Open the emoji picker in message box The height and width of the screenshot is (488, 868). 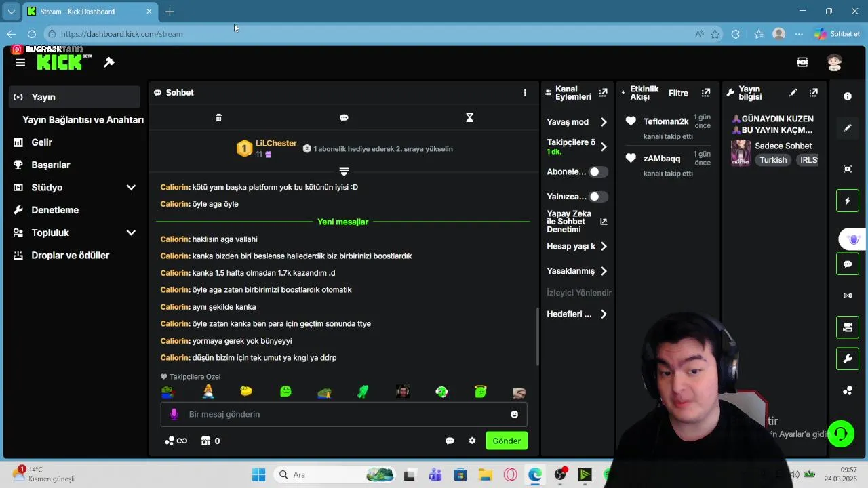click(514, 414)
